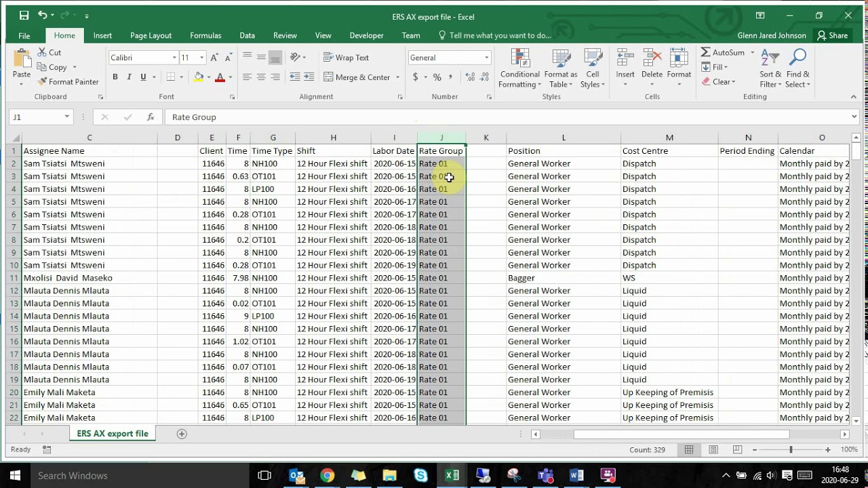
Task: Switch to Page Break Preview view
Action: tap(737, 449)
